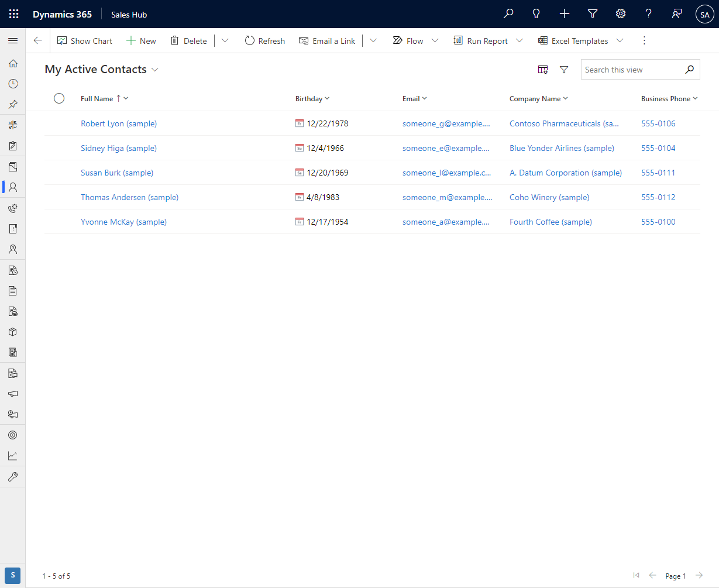Open the SA user account menu
719x588 pixels.
click(x=704, y=15)
